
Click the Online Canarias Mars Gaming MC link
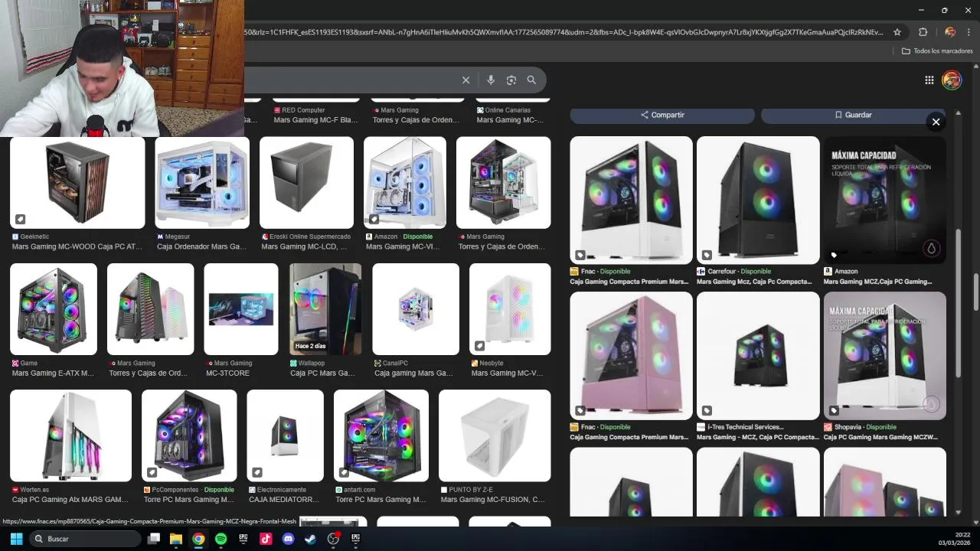(510, 120)
